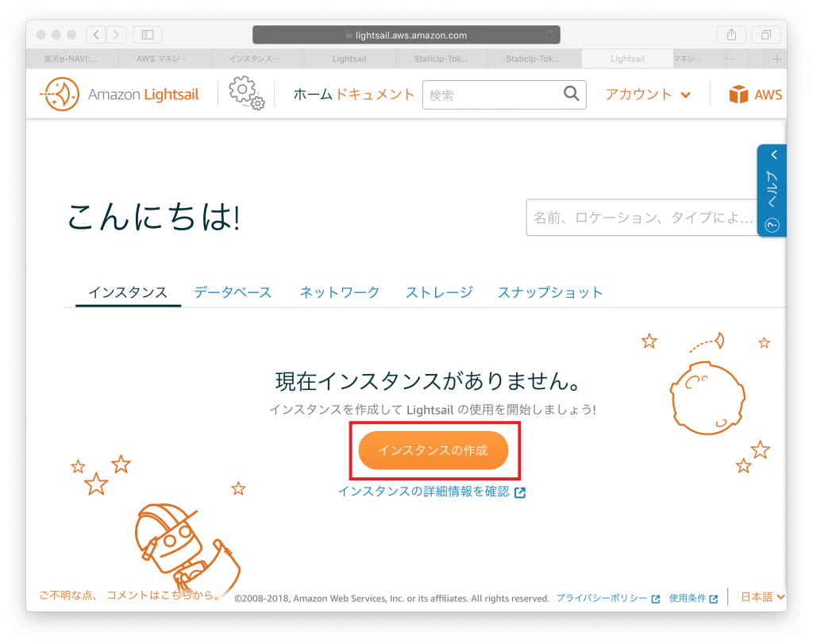813x644 pixels.
Task: Click Safari share icon
Action: (731, 35)
